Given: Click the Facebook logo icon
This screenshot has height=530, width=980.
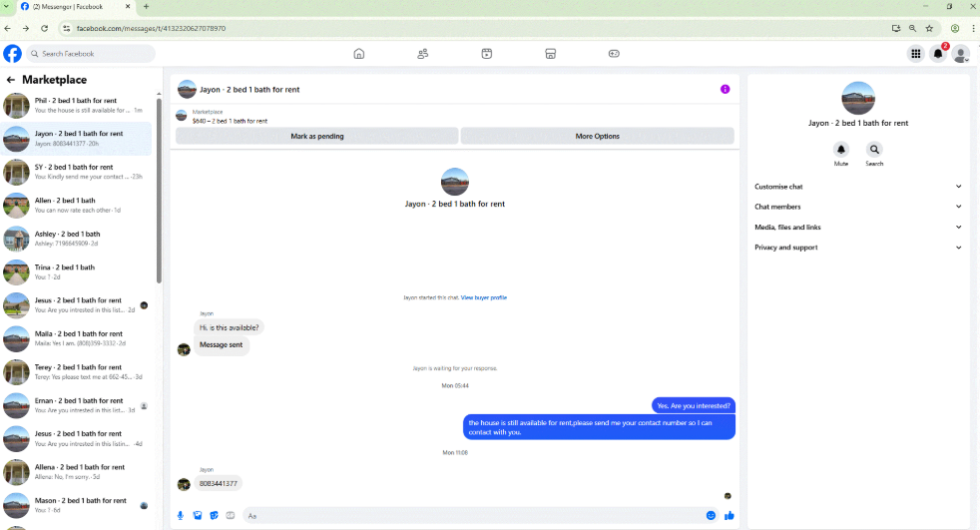Looking at the screenshot, I should (x=13, y=54).
